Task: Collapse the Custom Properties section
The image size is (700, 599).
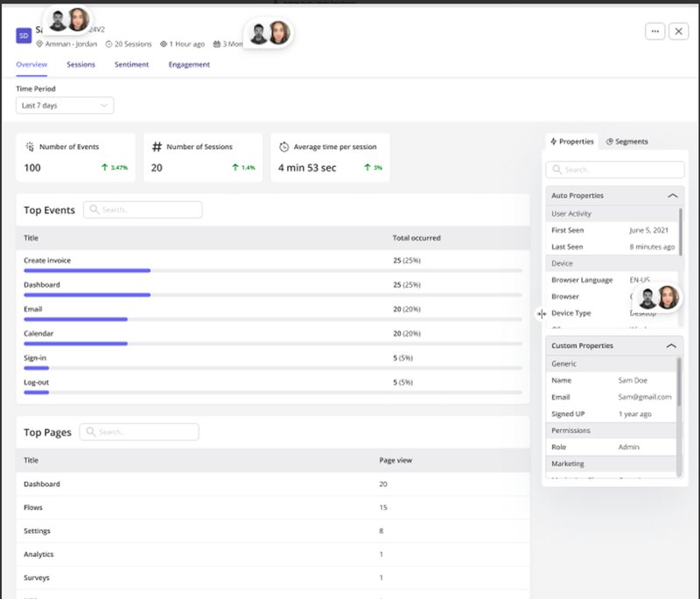Action: (671, 345)
